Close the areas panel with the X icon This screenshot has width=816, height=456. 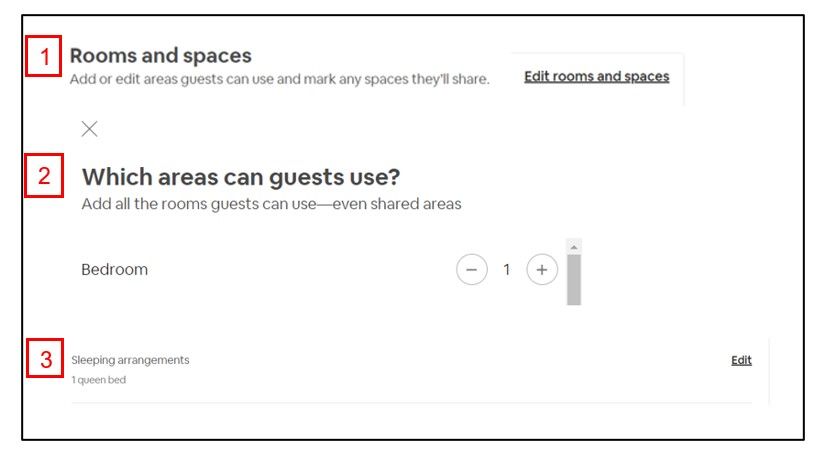pos(89,128)
